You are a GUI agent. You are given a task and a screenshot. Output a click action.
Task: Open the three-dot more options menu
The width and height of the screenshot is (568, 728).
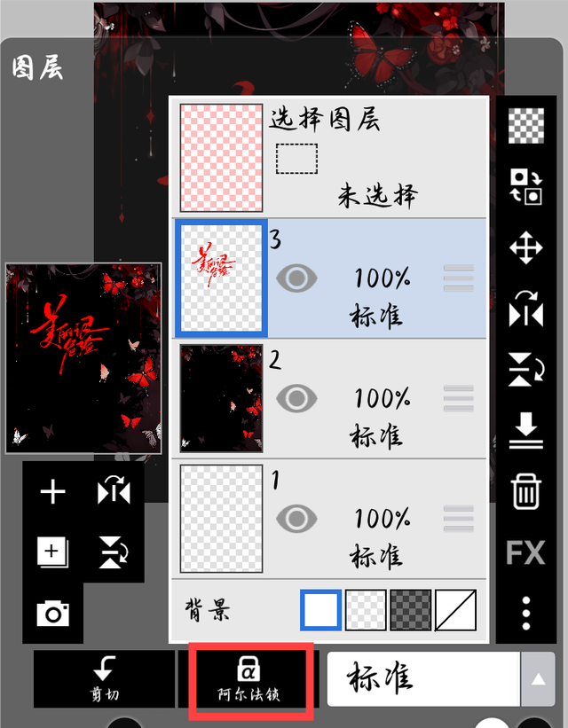click(x=525, y=614)
